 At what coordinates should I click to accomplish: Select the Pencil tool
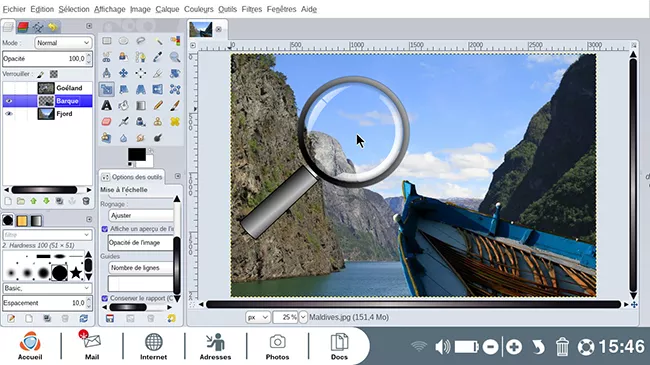[x=158, y=105]
